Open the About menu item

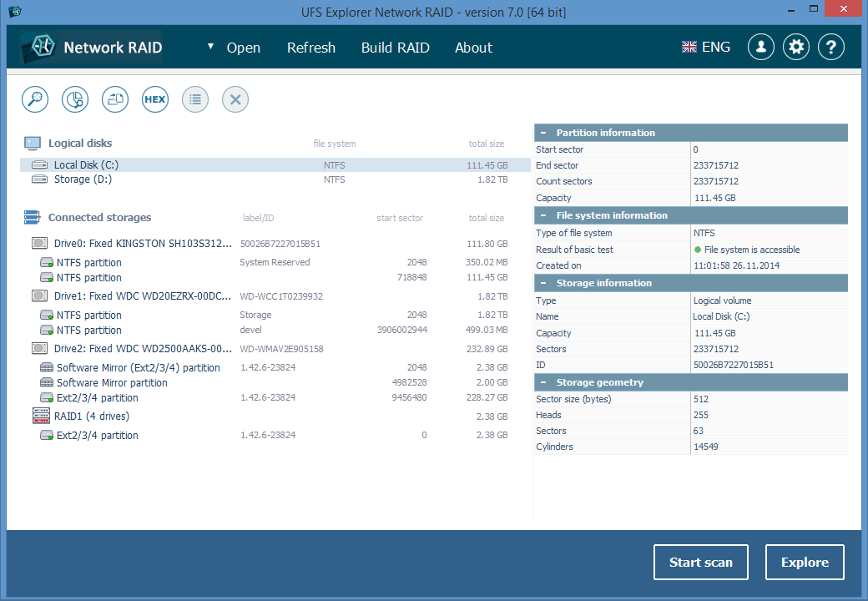click(x=473, y=48)
